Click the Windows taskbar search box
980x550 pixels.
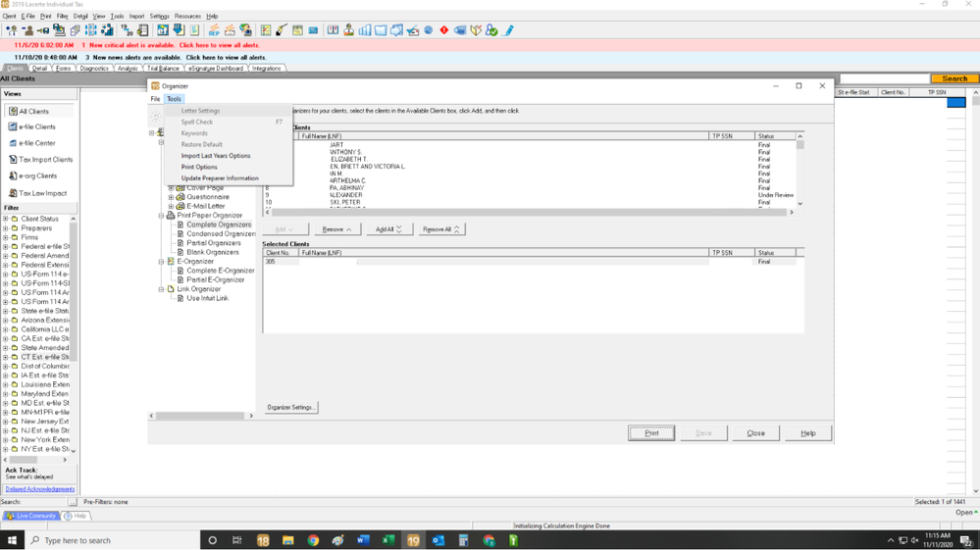113,540
